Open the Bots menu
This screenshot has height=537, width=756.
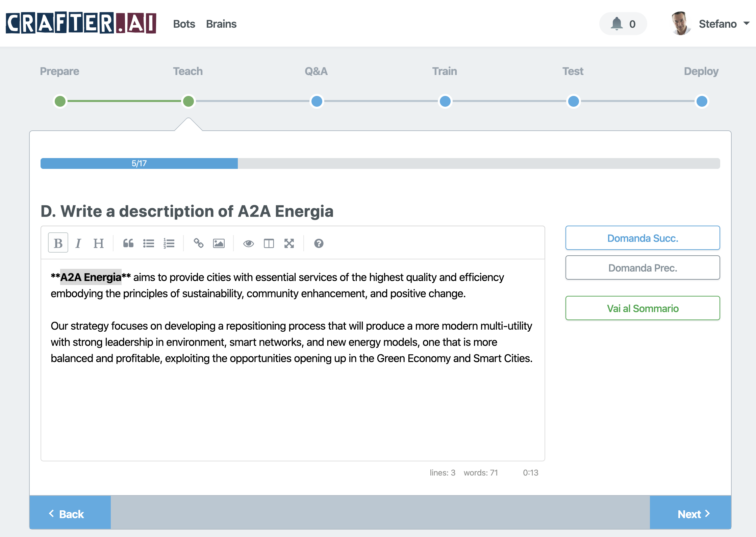(x=184, y=24)
